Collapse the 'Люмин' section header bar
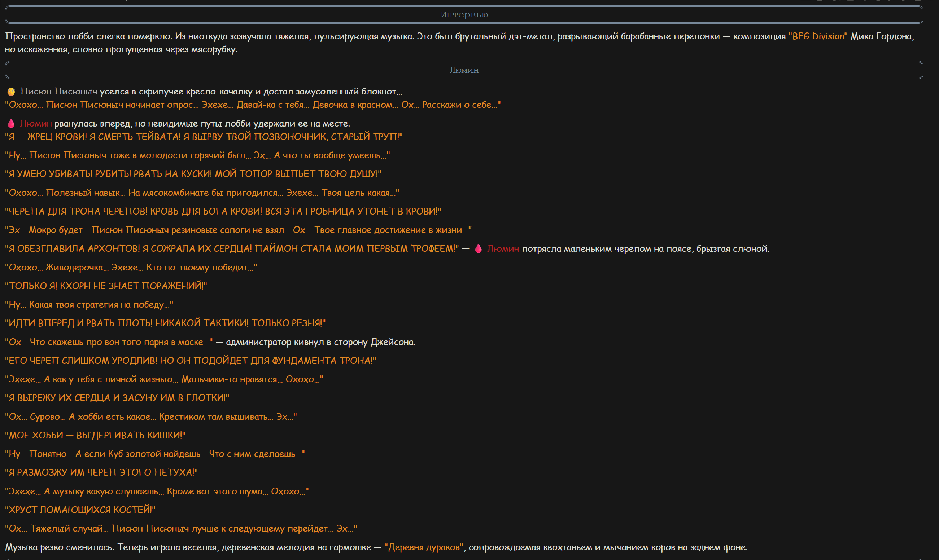The width and height of the screenshot is (939, 560). pyautogui.click(x=464, y=70)
